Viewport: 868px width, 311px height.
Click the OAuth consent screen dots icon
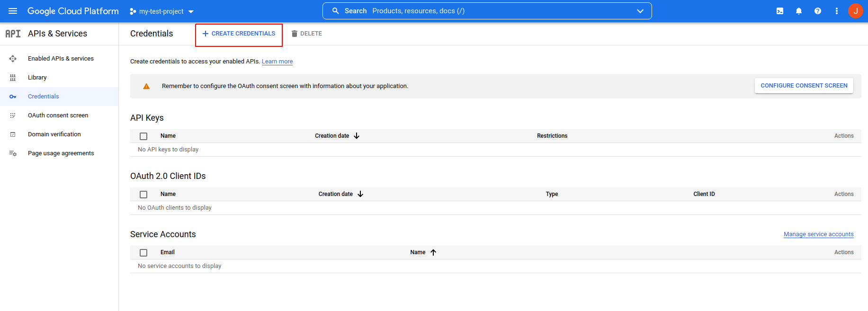coord(13,116)
